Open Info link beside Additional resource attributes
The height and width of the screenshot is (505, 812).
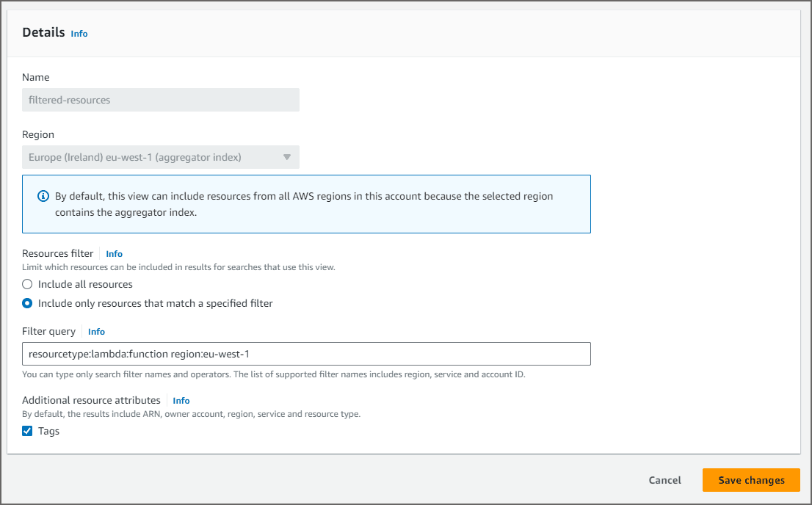point(181,400)
